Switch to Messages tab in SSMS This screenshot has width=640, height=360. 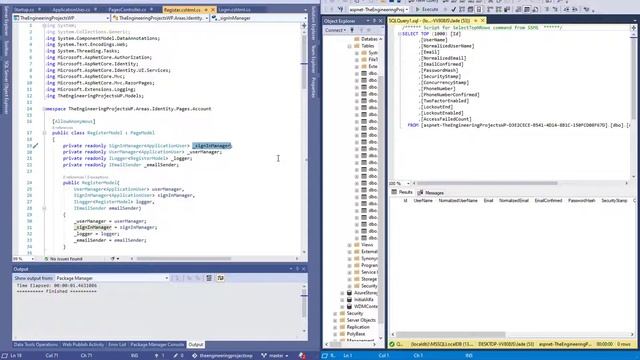point(431,193)
